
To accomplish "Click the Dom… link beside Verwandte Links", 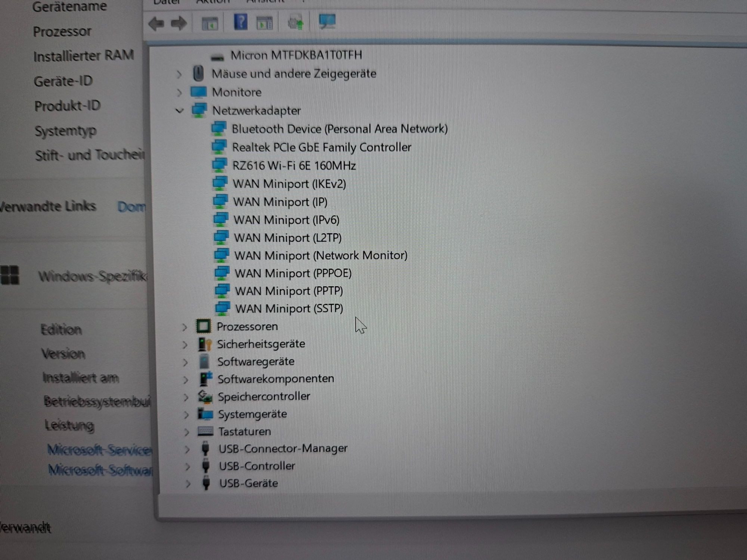I will [x=131, y=206].
